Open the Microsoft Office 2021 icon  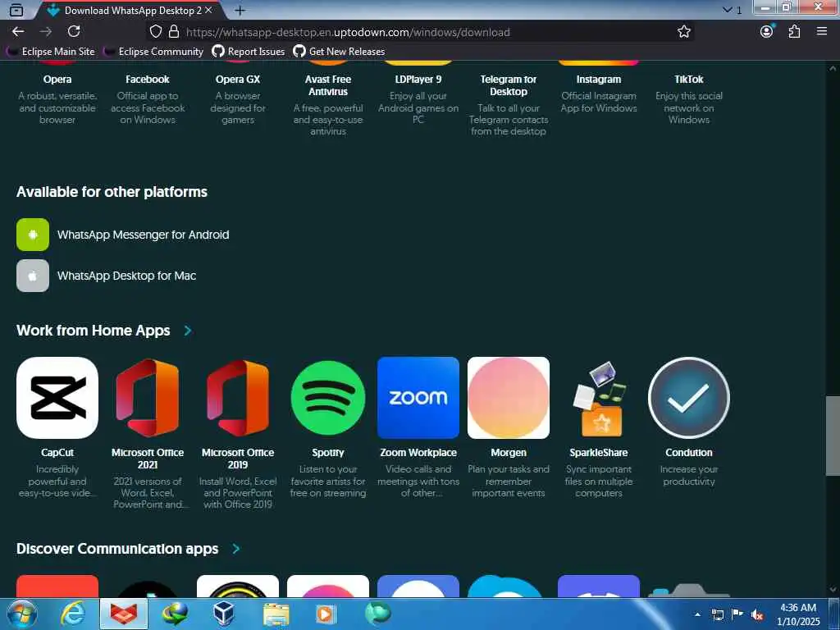(148, 398)
